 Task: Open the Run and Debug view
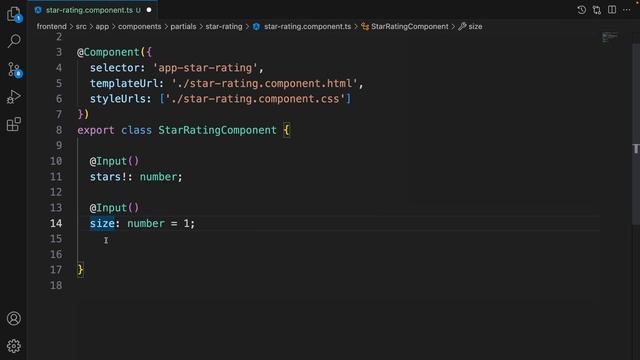tap(13, 97)
